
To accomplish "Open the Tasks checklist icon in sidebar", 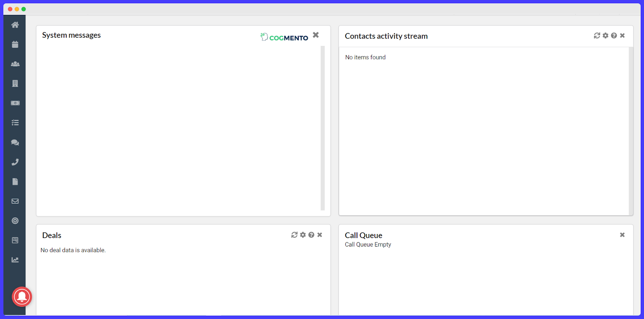I will pyautogui.click(x=15, y=122).
